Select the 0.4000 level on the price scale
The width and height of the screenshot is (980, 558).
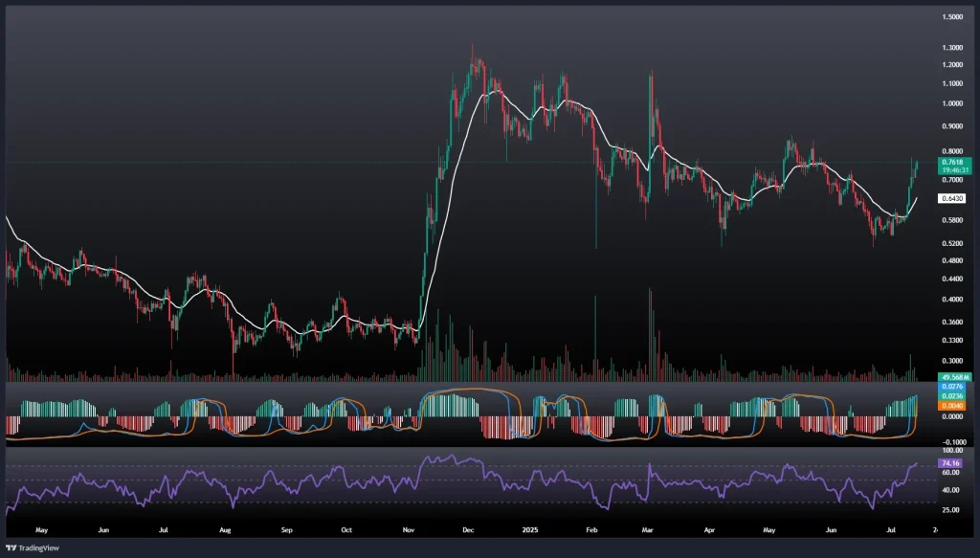point(952,299)
